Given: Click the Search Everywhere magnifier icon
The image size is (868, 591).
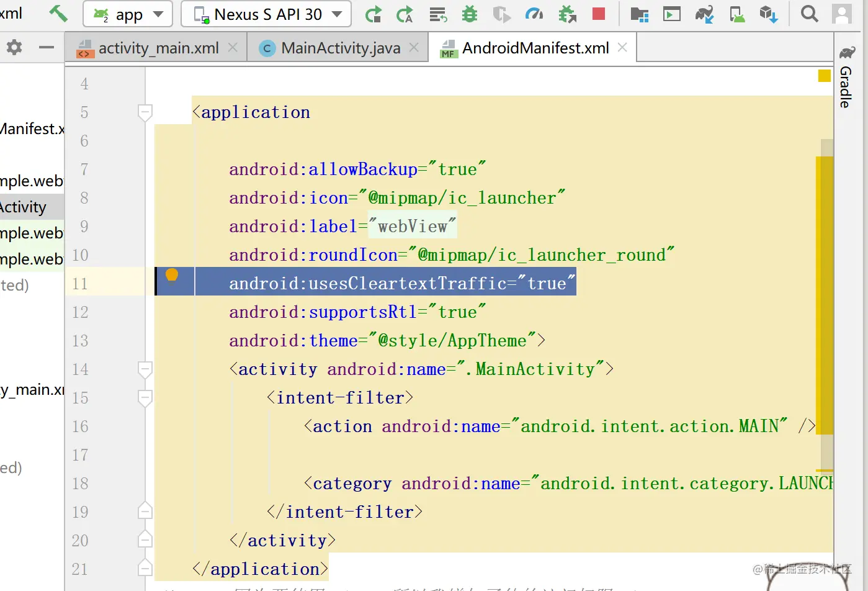Looking at the screenshot, I should (x=810, y=13).
